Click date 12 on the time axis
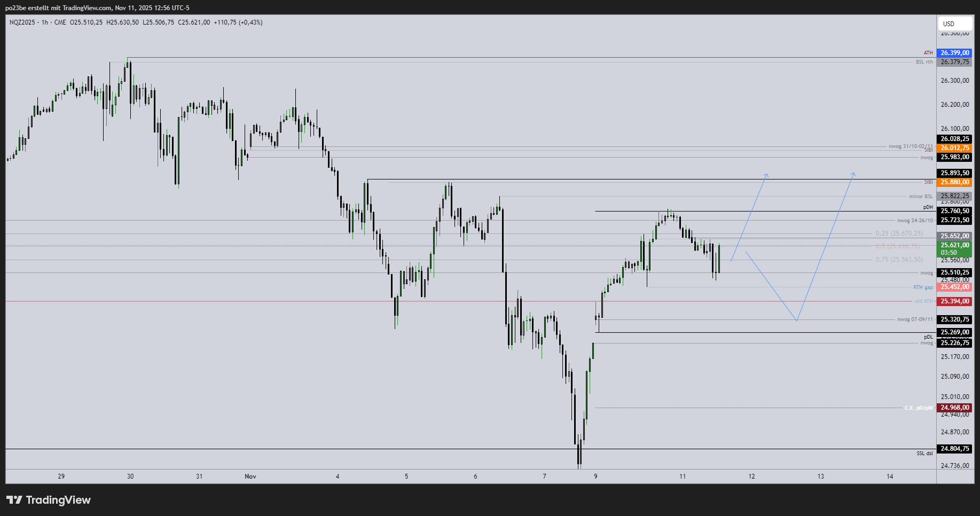 click(x=751, y=476)
